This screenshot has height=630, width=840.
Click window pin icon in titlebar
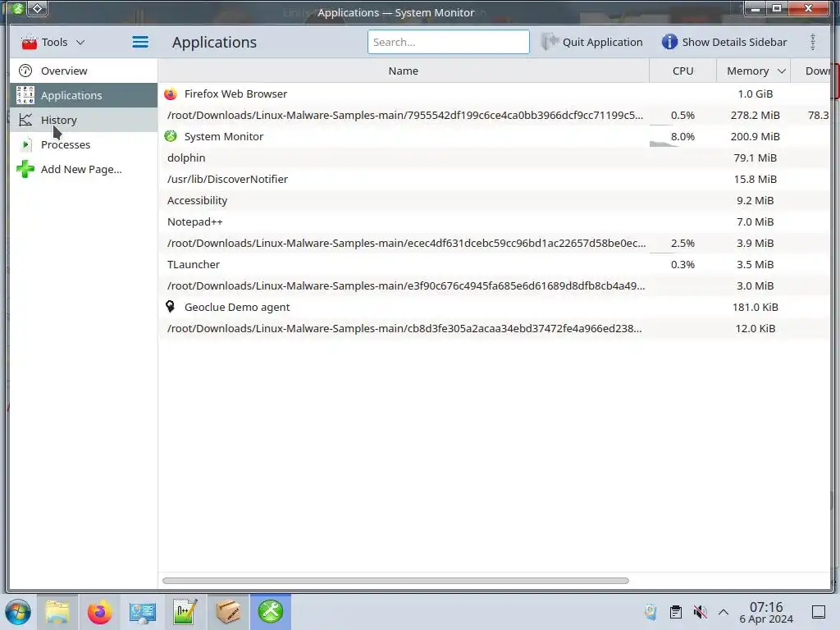pos(38,8)
